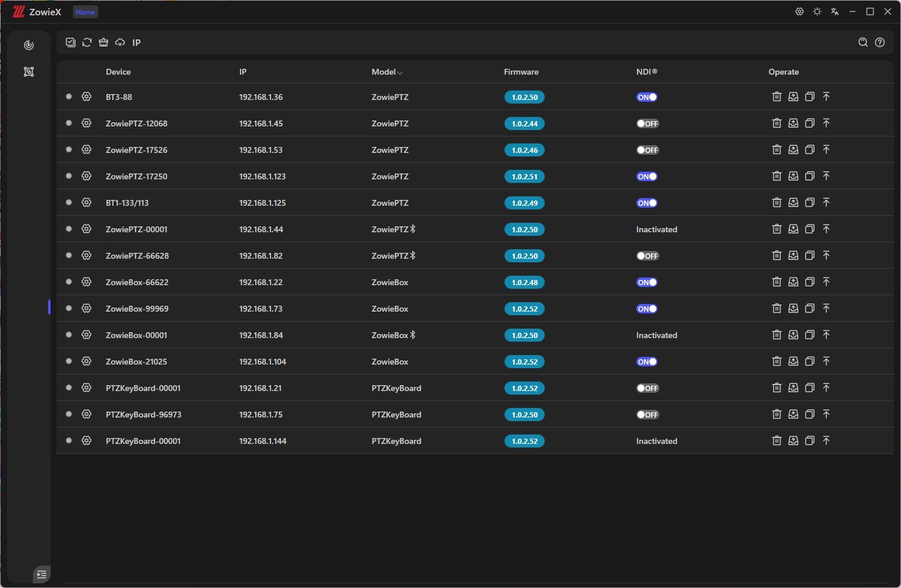Turn off NDI for BT3-88
The width and height of the screenshot is (901, 588).
(646, 97)
